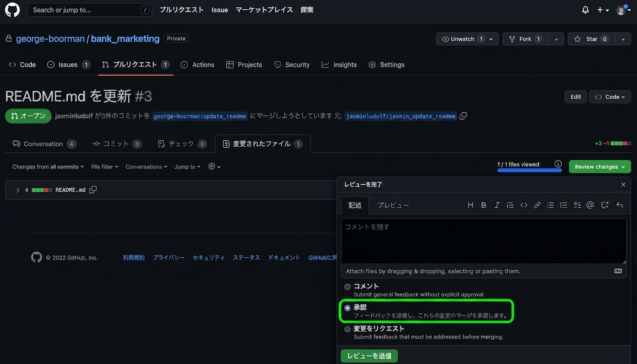Open Changes from all commits dropdown
This screenshot has height=364, width=637.
pyautogui.click(x=48, y=167)
